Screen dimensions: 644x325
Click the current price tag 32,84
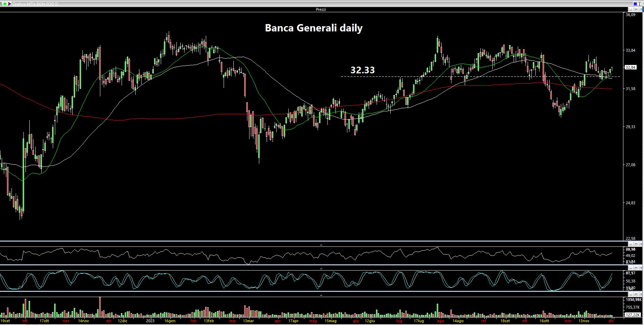click(631, 67)
